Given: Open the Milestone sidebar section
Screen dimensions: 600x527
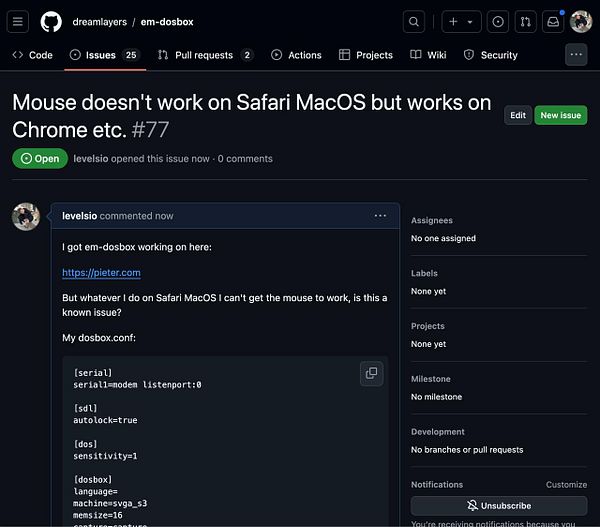Looking at the screenshot, I should [x=431, y=379].
